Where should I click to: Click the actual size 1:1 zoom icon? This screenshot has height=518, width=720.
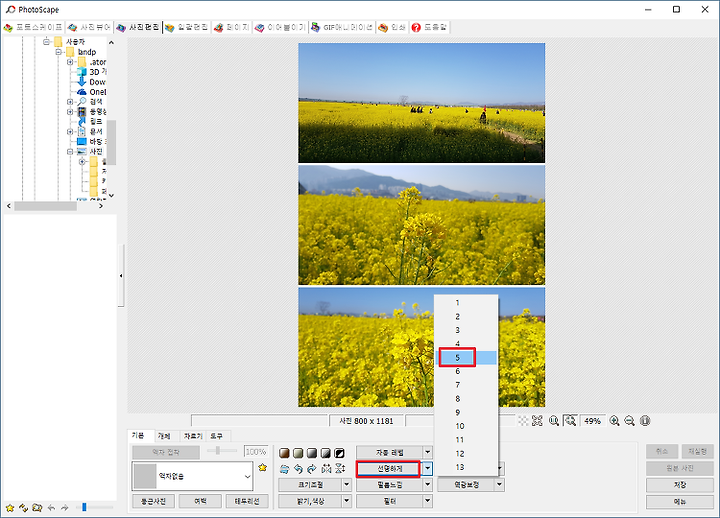click(x=554, y=421)
